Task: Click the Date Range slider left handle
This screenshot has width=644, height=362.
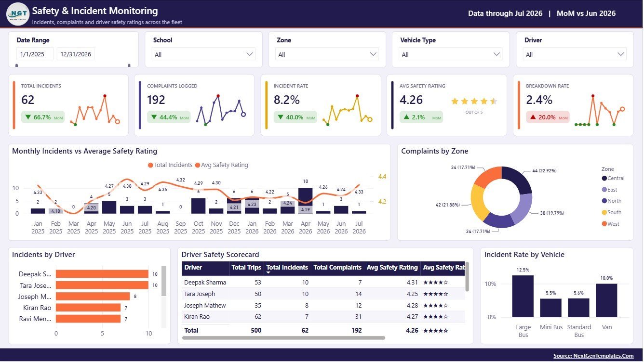Action: pos(17,65)
